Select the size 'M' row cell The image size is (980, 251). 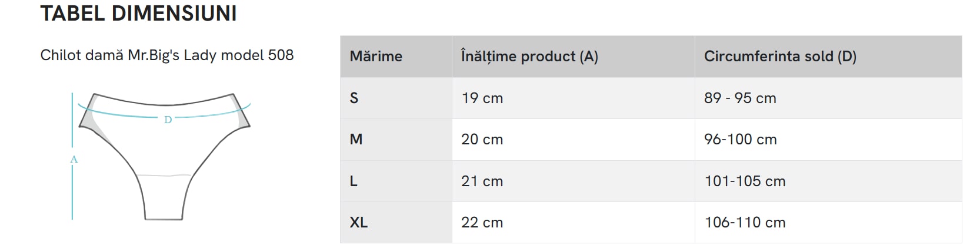coord(356,140)
